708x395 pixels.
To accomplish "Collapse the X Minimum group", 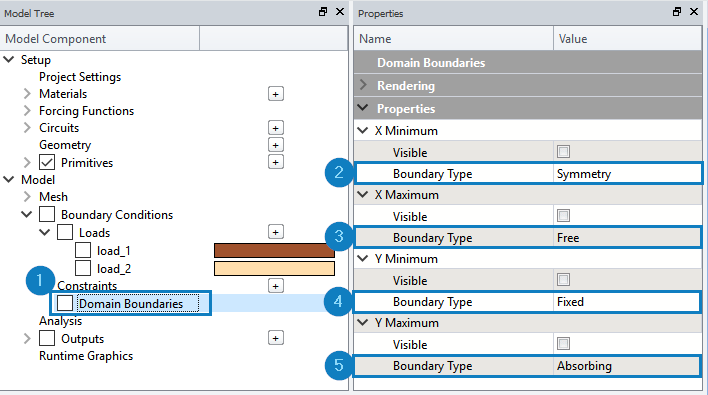I will (x=363, y=130).
